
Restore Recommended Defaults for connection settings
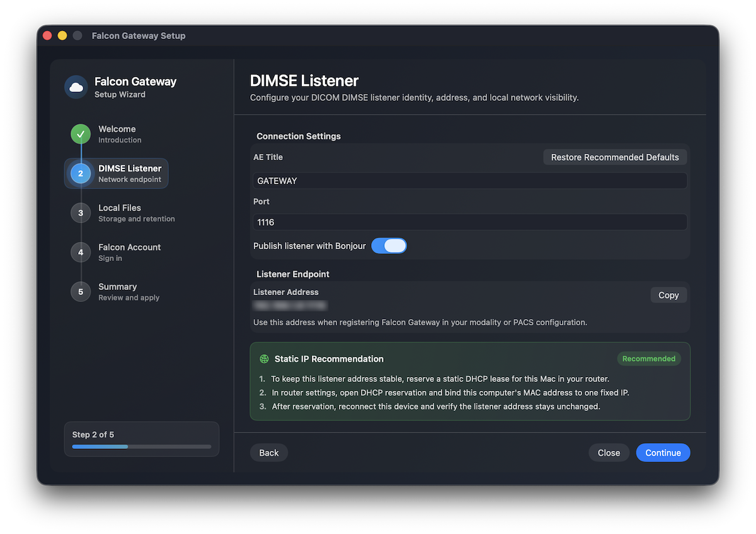click(615, 157)
